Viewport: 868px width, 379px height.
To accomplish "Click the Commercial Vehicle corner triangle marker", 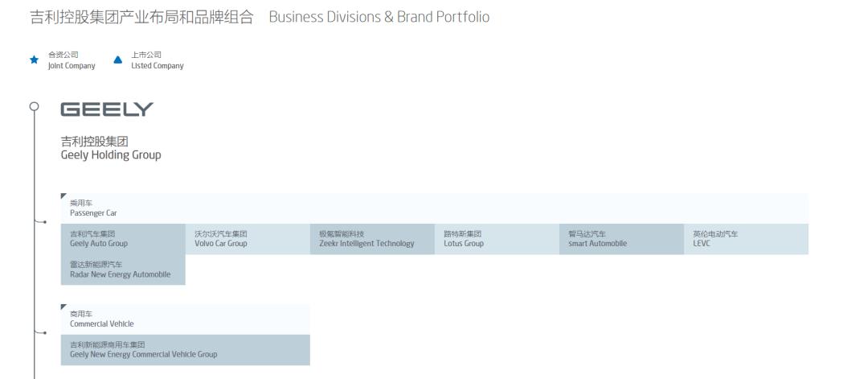I will 63,307.
